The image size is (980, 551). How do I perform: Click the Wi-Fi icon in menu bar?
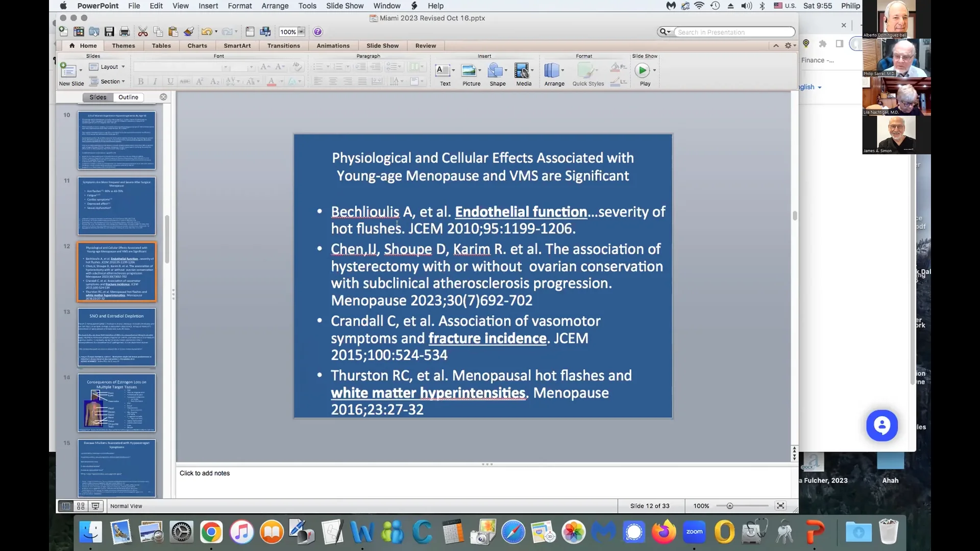pyautogui.click(x=699, y=6)
